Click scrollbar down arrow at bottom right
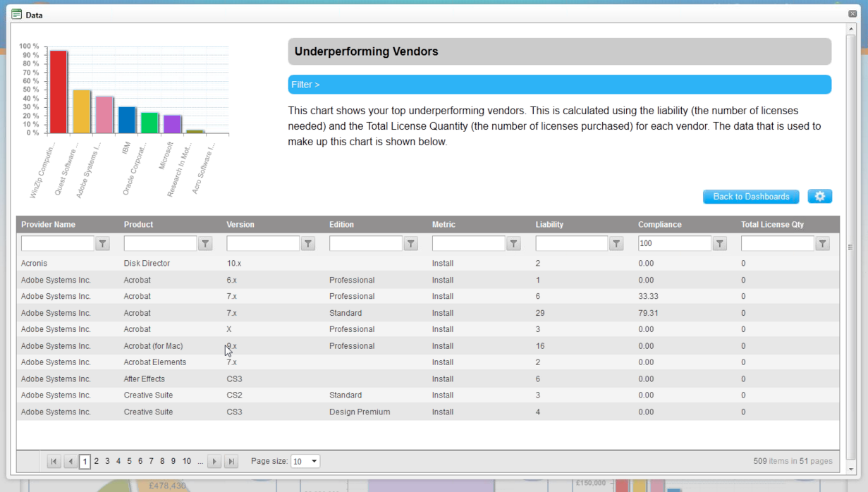The height and width of the screenshot is (492, 868). pyautogui.click(x=850, y=469)
